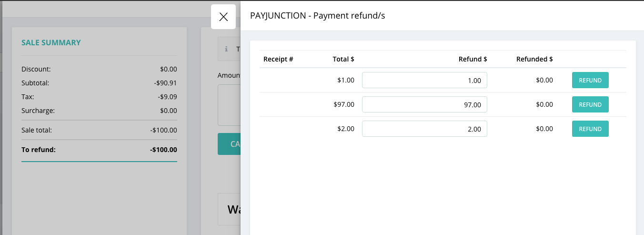Click the info icon behind the panel
This screenshot has width=644, height=235.
(x=226, y=49)
